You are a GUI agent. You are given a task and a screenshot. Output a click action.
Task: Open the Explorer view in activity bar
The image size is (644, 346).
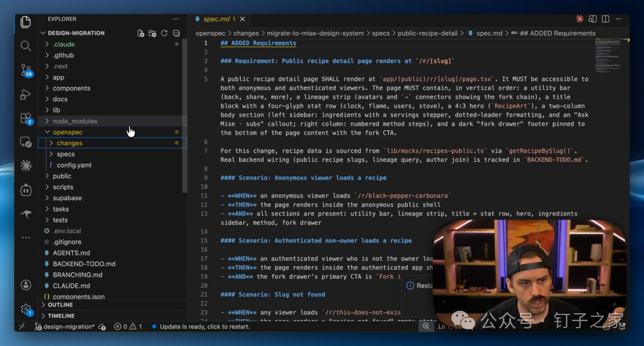coord(26,22)
